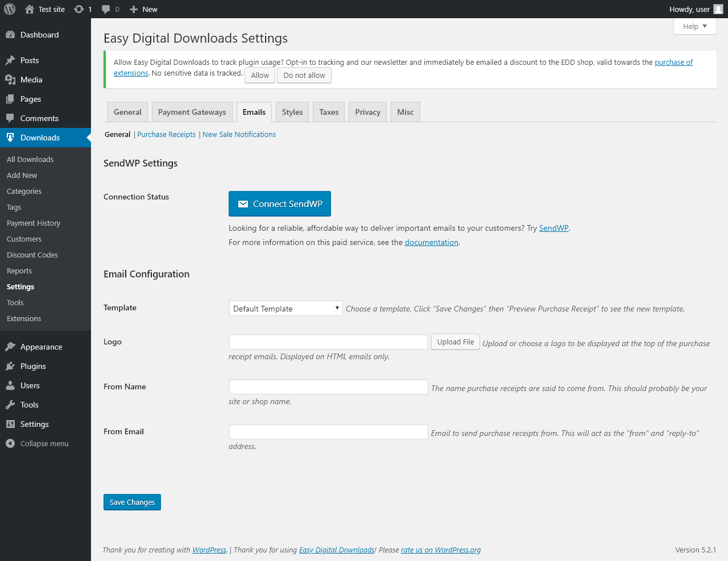Open the updates icon showing 1
728x561 pixels.
point(79,9)
